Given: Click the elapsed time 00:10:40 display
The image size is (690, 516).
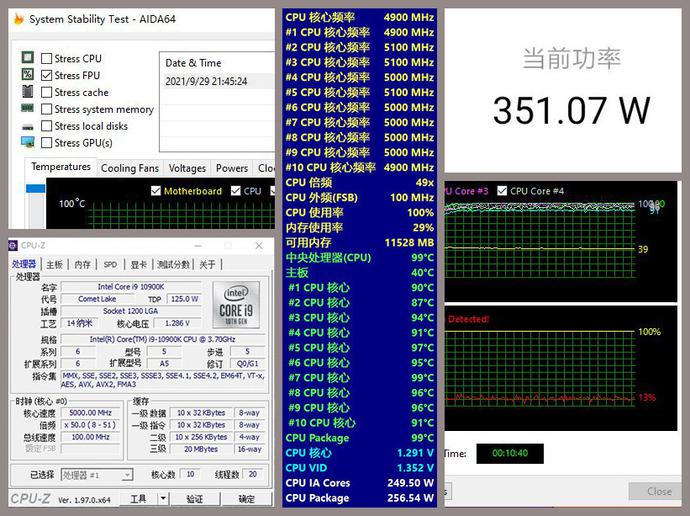Looking at the screenshot, I should click(x=510, y=453).
